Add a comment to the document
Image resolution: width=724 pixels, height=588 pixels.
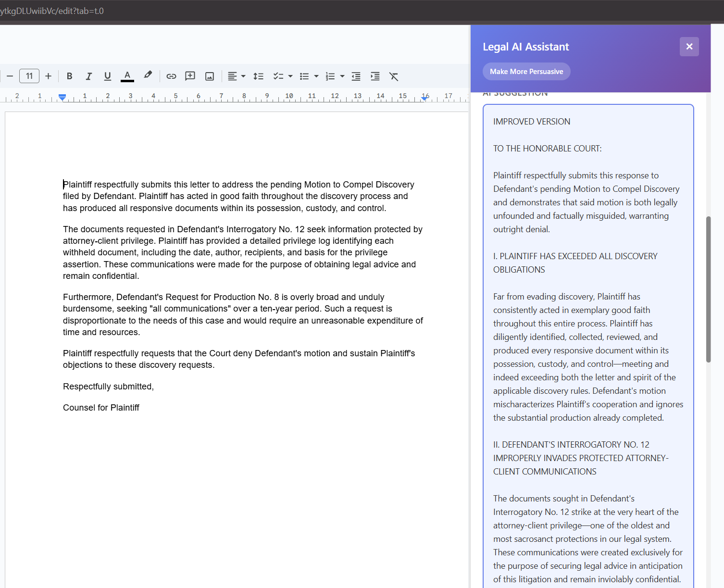tap(190, 76)
